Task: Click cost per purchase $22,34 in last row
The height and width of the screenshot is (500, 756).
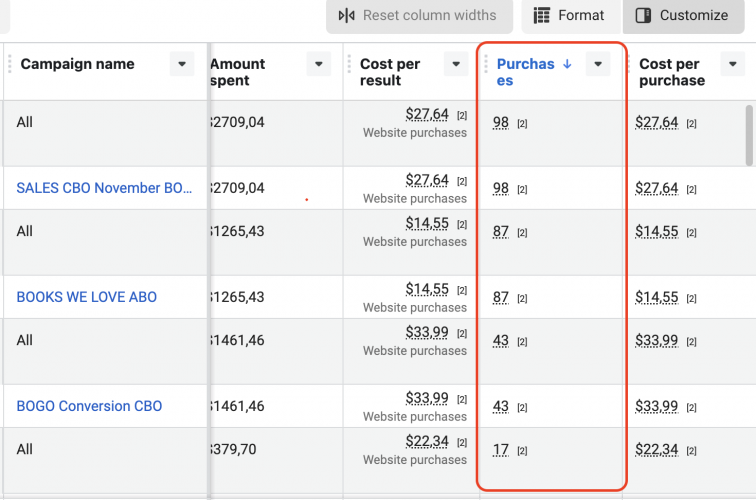Action: (657, 449)
